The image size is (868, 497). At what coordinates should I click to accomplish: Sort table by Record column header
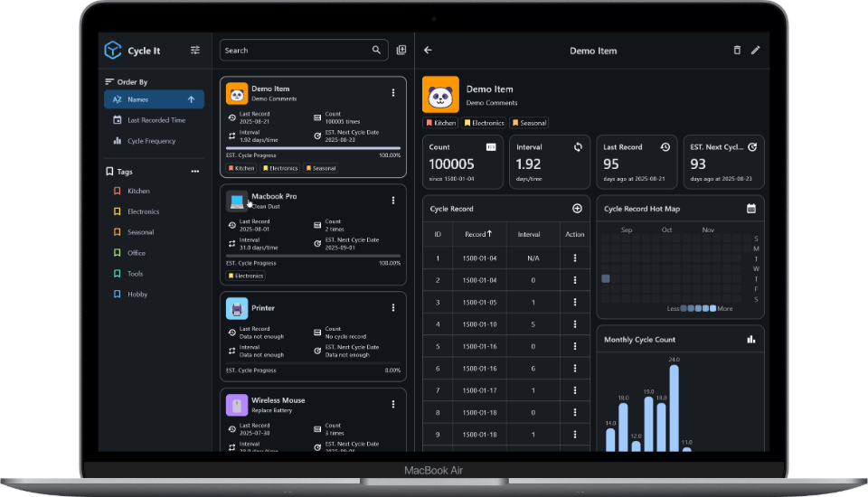tap(478, 234)
